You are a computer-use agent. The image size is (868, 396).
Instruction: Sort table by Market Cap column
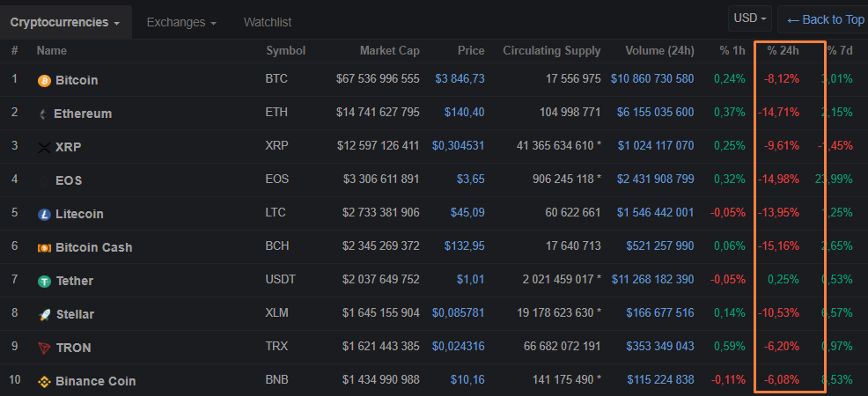pyautogui.click(x=389, y=50)
